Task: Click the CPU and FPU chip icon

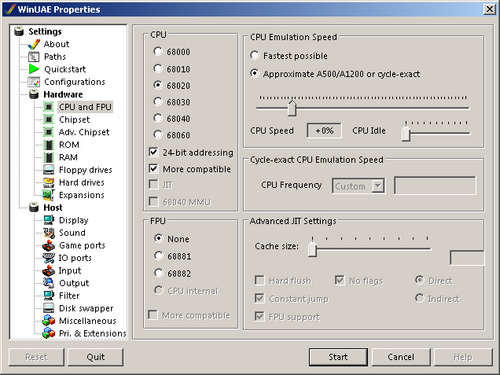Action: click(49, 107)
